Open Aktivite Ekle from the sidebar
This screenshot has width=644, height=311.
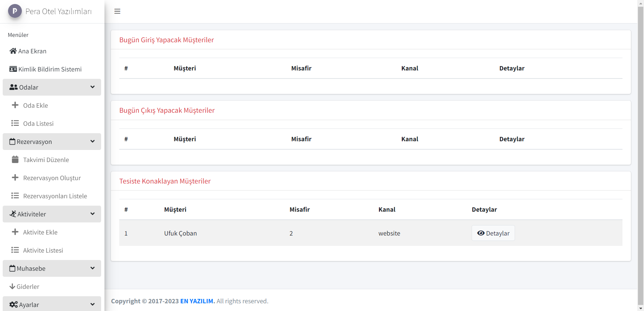tap(40, 232)
